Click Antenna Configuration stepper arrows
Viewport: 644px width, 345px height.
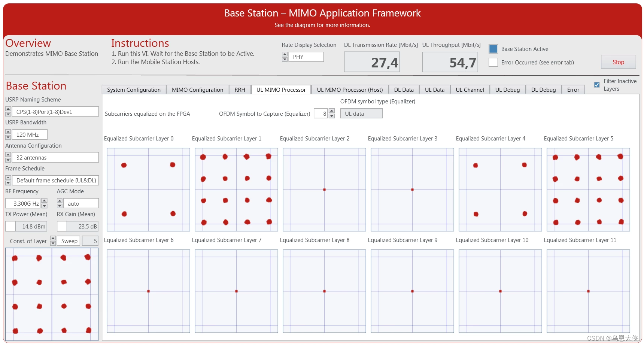point(8,157)
